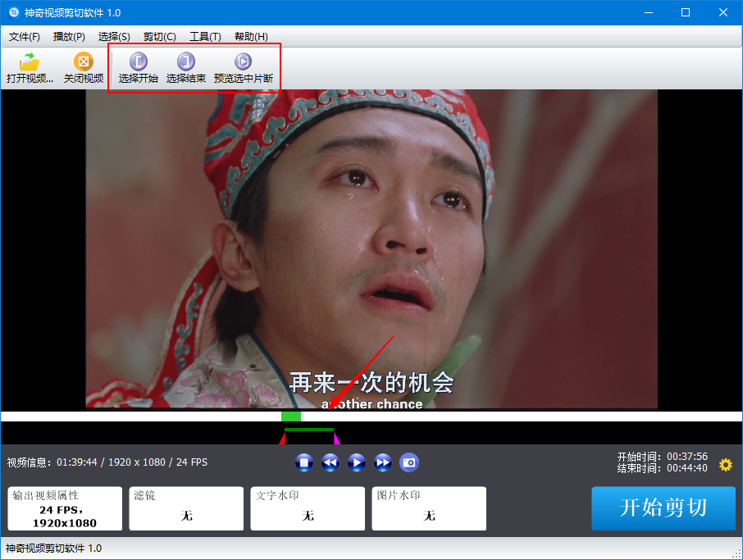Image resolution: width=743 pixels, height=560 pixels.
Task: Open the 文件(F) menu
Action: (x=24, y=36)
